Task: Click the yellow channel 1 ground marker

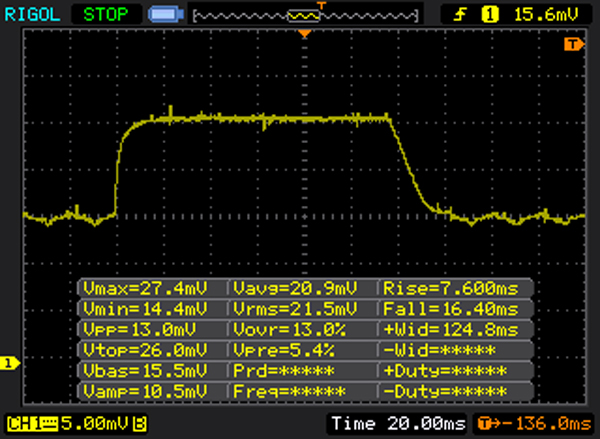Action: [x=10, y=363]
